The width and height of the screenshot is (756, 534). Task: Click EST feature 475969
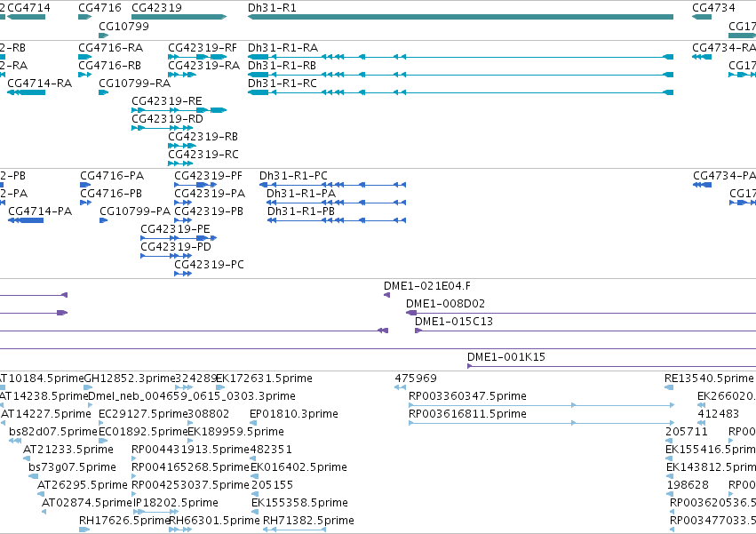(x=416, y=379)
